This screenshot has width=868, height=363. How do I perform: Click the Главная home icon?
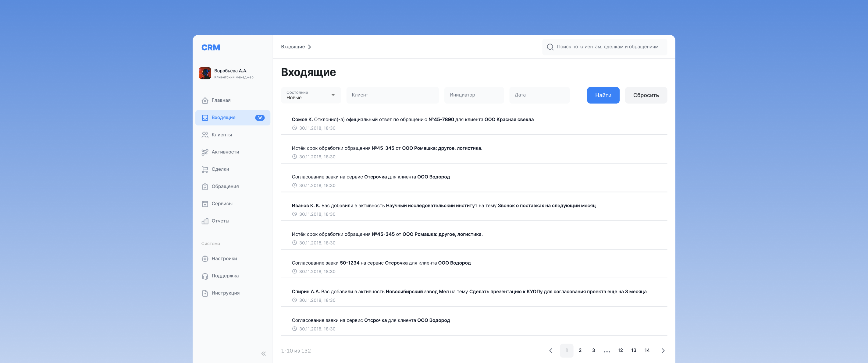[x=205, y=100]
